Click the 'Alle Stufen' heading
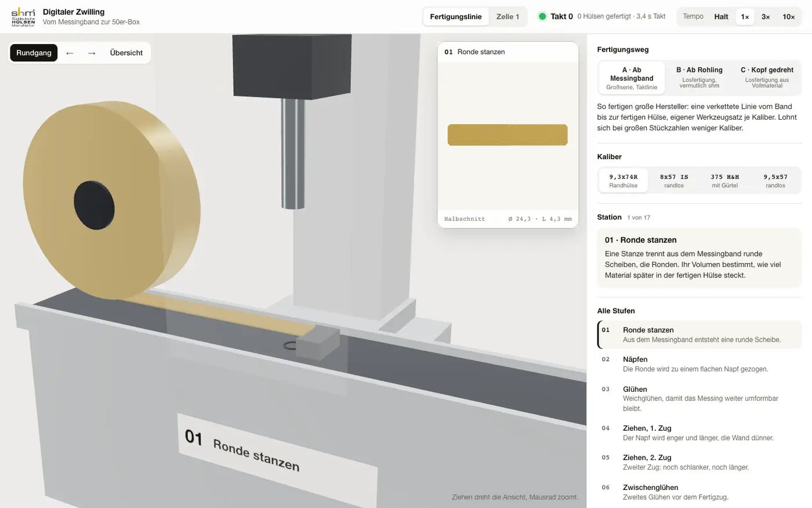 (x=616, y=311)
